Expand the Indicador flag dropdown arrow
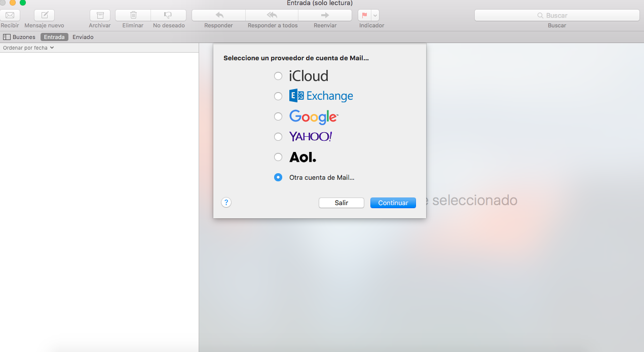Screen dimensions: 644x352 coord(375,15)
